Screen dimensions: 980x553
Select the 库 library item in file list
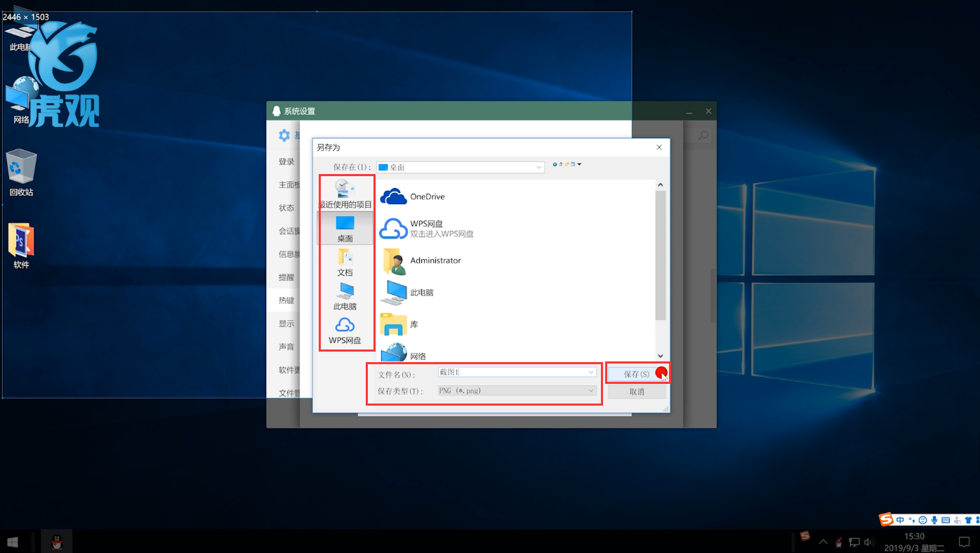(x=399, y=325)
